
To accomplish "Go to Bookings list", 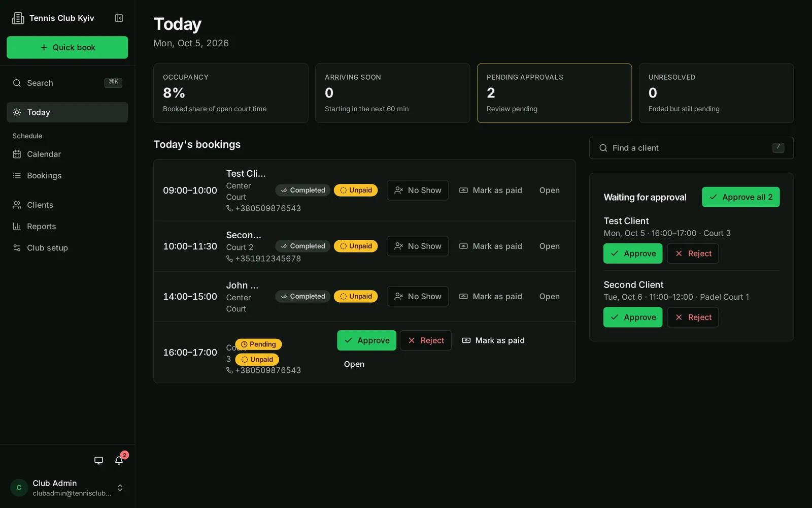I will 67,175.
